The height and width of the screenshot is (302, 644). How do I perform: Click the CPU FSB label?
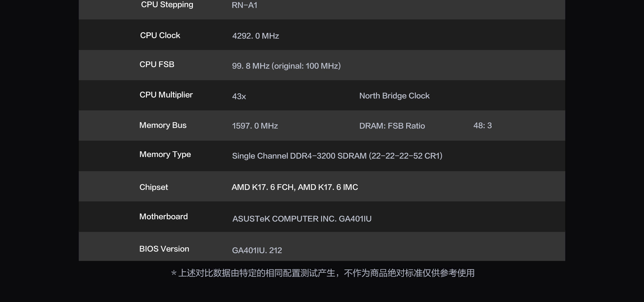tap(157, 64)
